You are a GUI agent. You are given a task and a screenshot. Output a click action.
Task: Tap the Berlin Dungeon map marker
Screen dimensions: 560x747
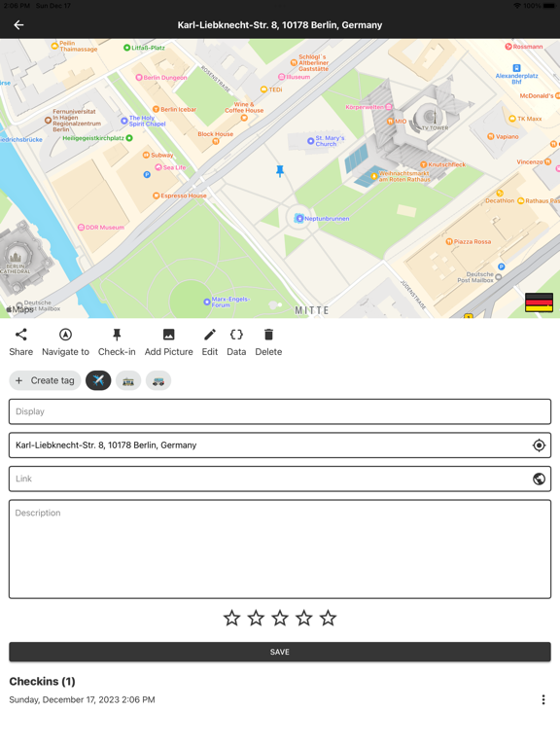139,77
